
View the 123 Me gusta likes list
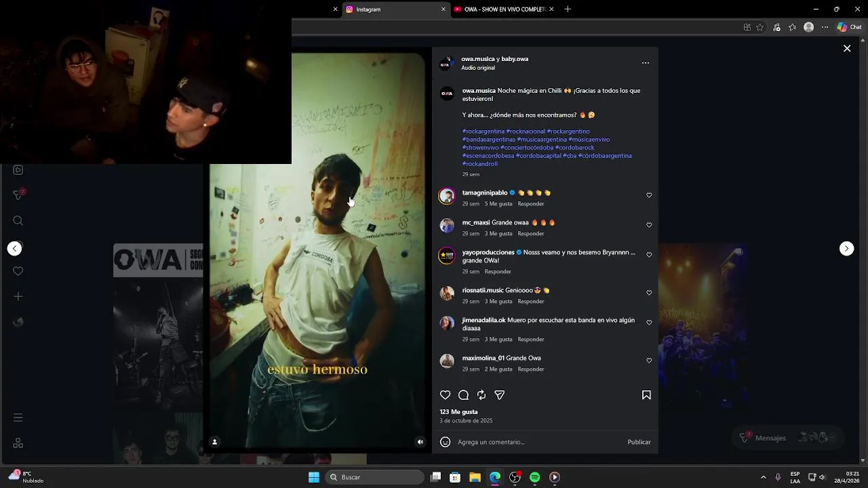click(459, 412)
